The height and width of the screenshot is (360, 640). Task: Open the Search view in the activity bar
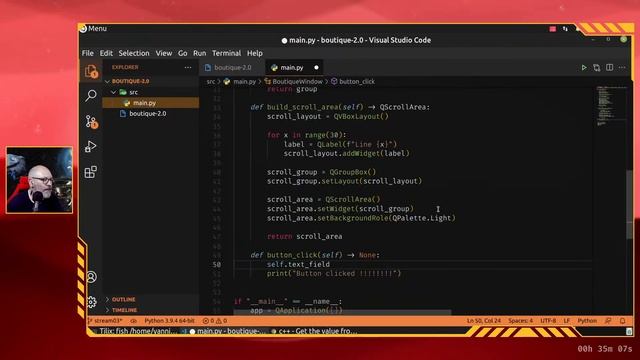pos(91,96)
